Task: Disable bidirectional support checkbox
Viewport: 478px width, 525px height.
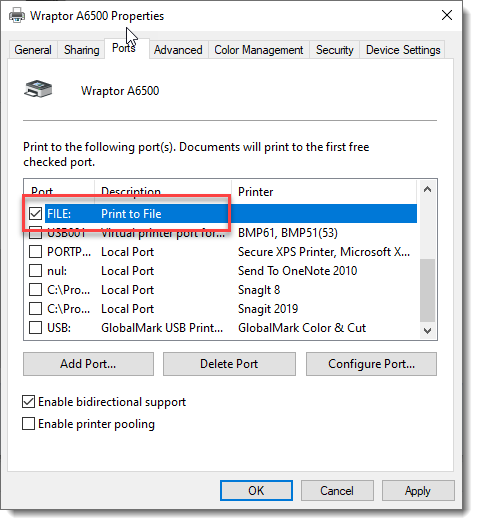Action: 28,401
